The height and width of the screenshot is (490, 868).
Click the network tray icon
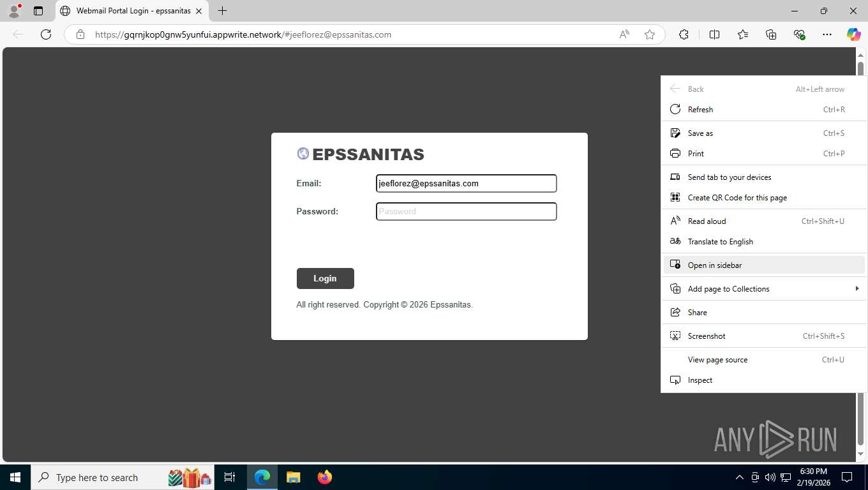coord(786,477)
